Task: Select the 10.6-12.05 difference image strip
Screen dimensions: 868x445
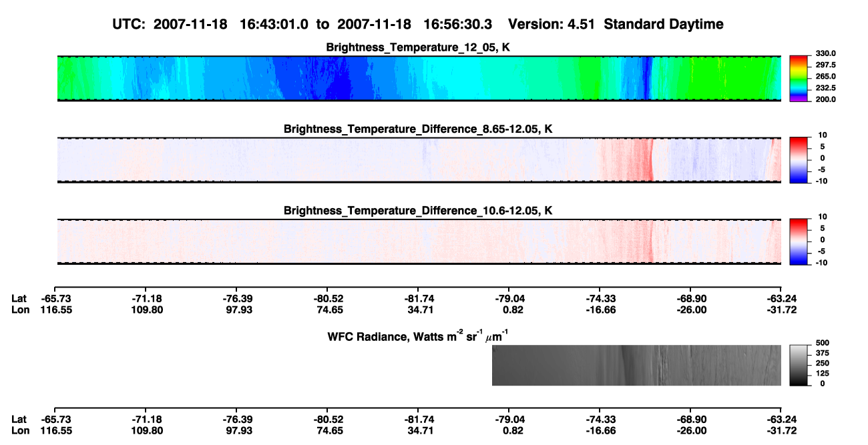Action: [x=419, y=242]
